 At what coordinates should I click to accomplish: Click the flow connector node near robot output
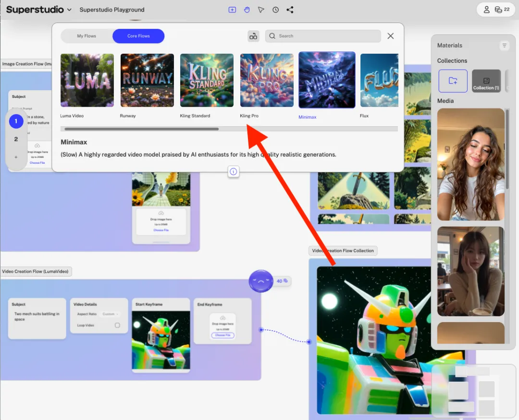click(309, 342)
